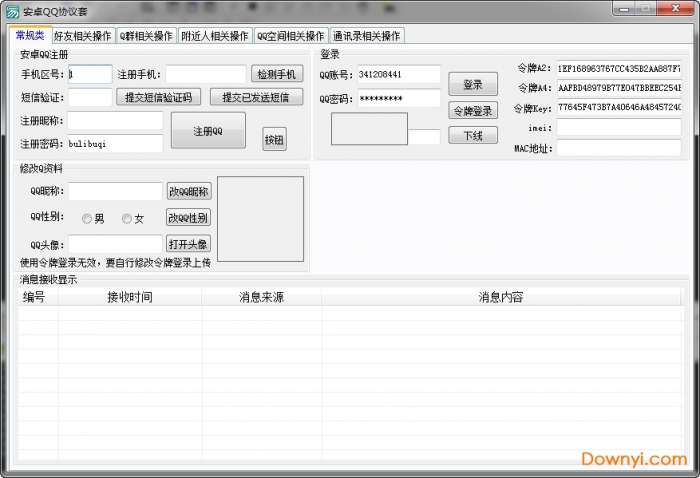Click the 改QQ昵称 button
700x478 pixels.
189,191
